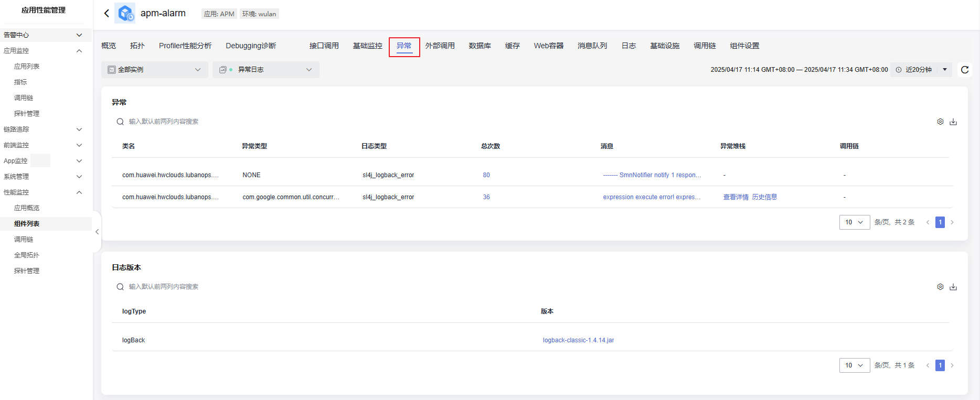Open 指标 in the sidebar
The height and width of the screenshot is (400, 980).
pos(20,82)
